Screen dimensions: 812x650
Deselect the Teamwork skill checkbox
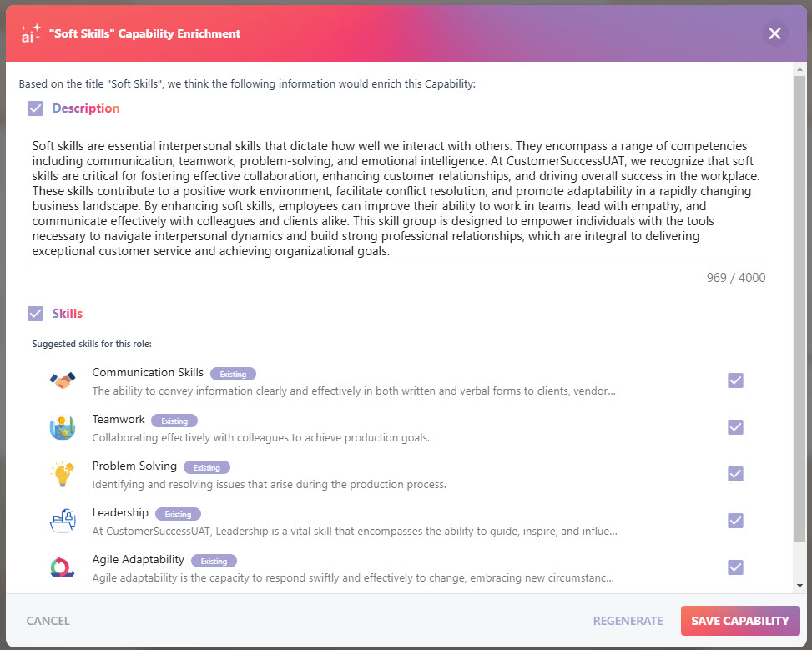coord(735,427)
